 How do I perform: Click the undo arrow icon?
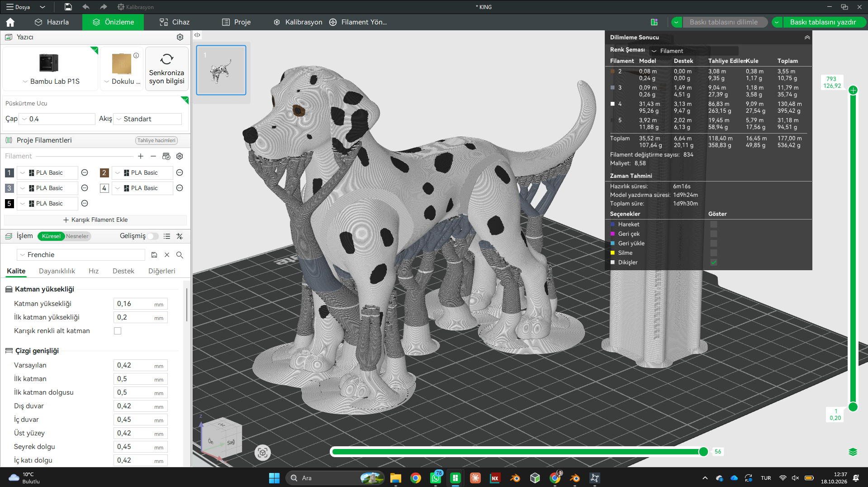pyautogui.click(x=86, y=7)
